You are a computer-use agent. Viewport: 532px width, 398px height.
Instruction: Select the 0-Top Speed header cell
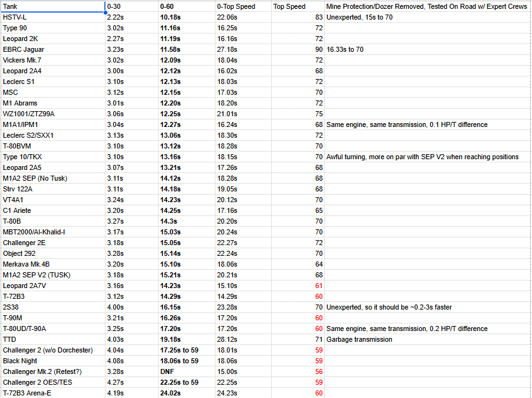click(x=243, y=6)
